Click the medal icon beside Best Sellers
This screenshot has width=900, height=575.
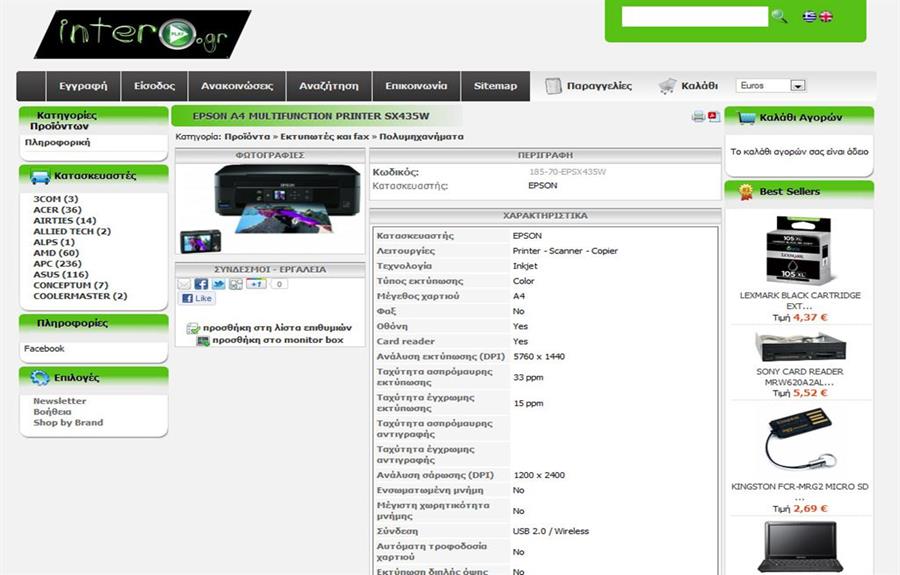[x=746, y=192]
